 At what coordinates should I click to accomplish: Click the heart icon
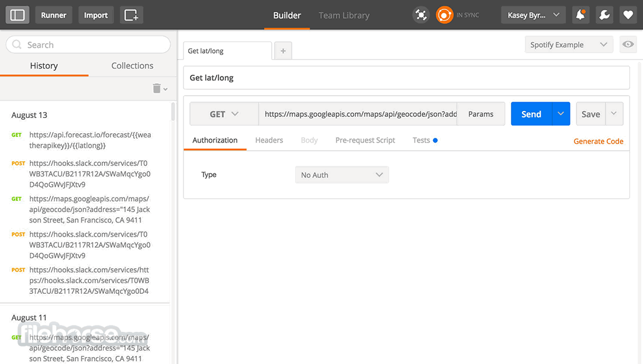click(628, 15)
